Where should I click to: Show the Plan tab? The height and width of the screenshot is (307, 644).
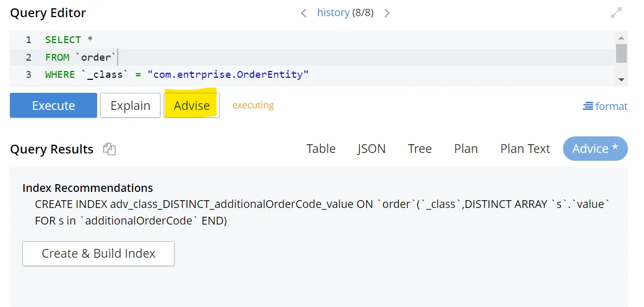pos(466,149)
